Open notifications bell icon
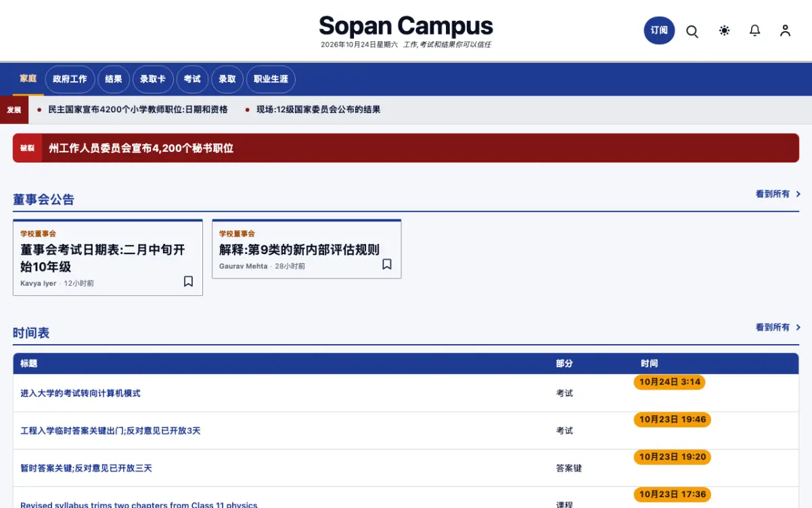812x508 pixels. point(755,30)
